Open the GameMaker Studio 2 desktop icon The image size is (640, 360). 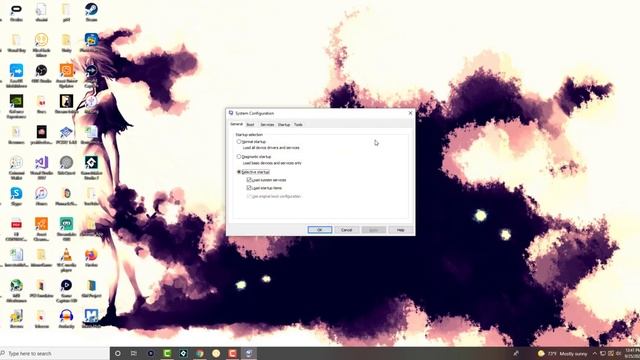coord(91,167)
